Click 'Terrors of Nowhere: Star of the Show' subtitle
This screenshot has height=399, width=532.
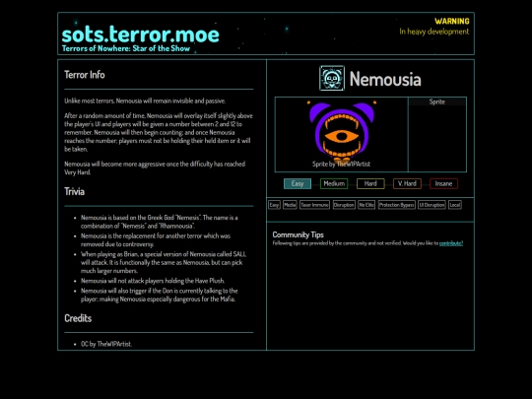(126, 48)
